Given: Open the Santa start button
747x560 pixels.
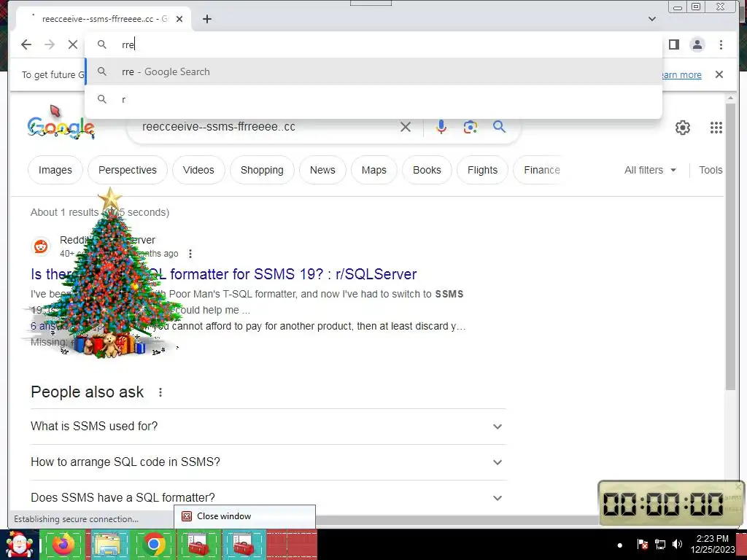Looking at the screenshot, I should [19, 545].
